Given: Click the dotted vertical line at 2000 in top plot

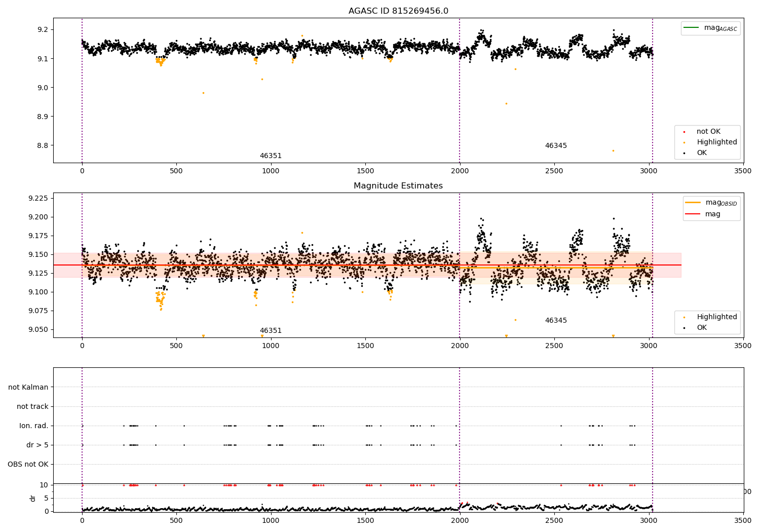Looking at the screenshot, I should [460, 90].
